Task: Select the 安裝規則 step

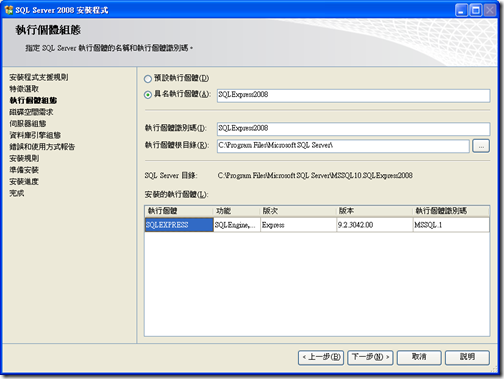Action: [x=24, y=159]
